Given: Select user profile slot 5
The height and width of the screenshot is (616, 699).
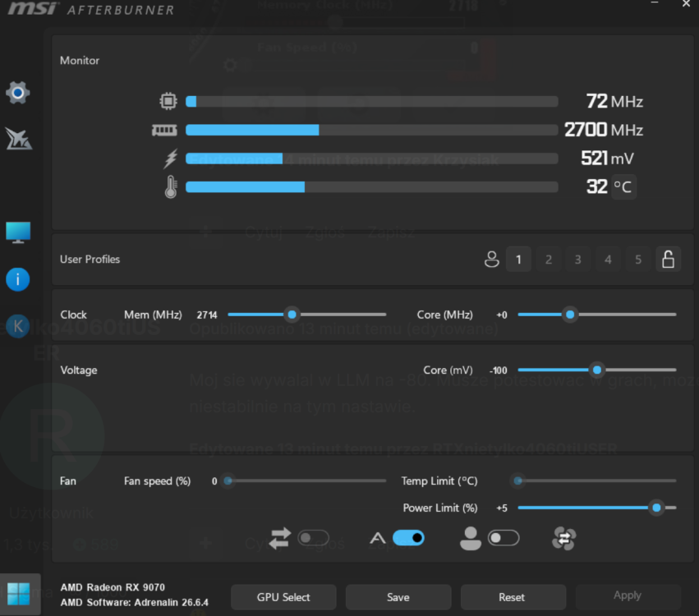Looking at the screenshot, I should coord(638,259).
